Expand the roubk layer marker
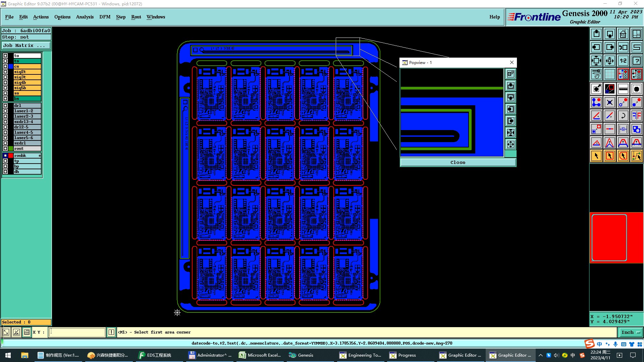The image size is (644, 362). pyautogui.click(x=40, y=156)
